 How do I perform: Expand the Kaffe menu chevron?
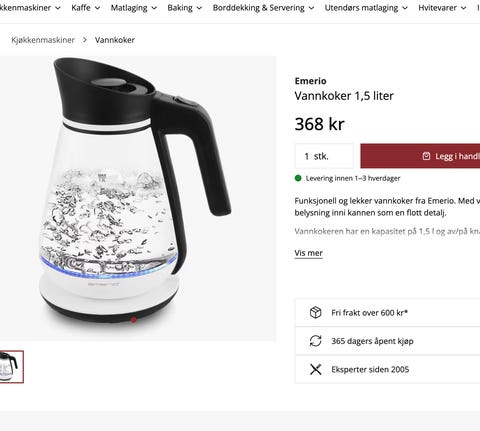click(97, 8)
